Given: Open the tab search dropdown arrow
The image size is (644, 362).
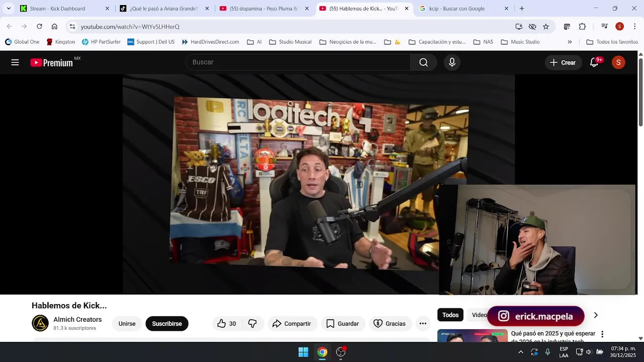Looking at the screenshot, I should tap(9, 9).
